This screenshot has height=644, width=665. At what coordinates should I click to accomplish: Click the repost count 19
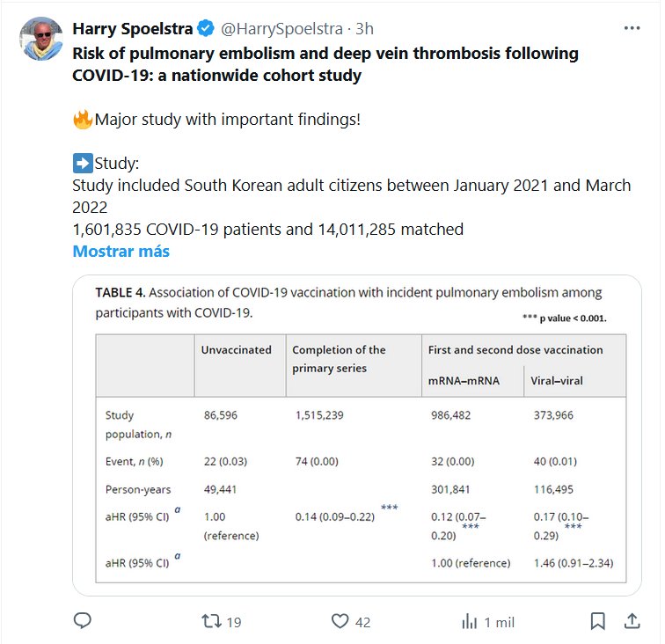pos(233,622)
